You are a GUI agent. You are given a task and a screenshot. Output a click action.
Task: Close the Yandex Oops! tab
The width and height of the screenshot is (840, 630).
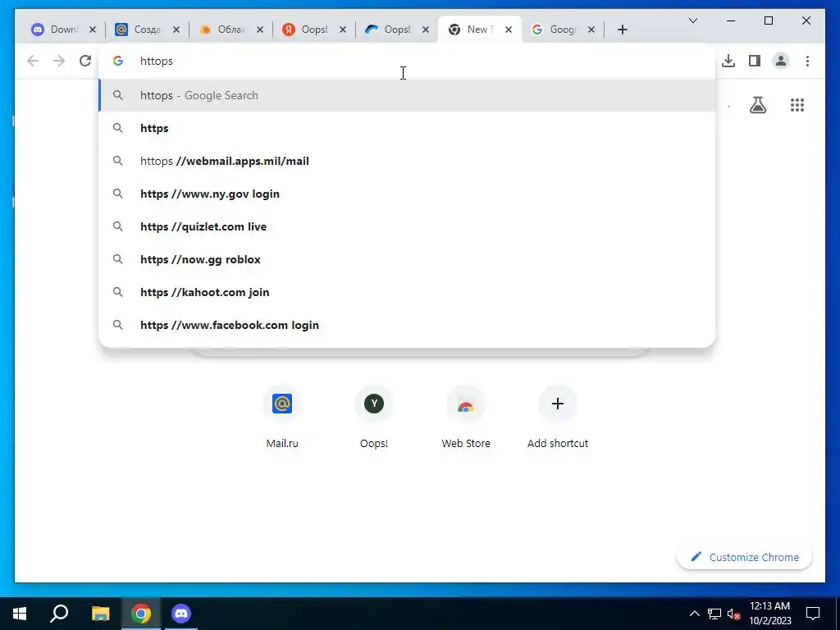tap(343, 30)
